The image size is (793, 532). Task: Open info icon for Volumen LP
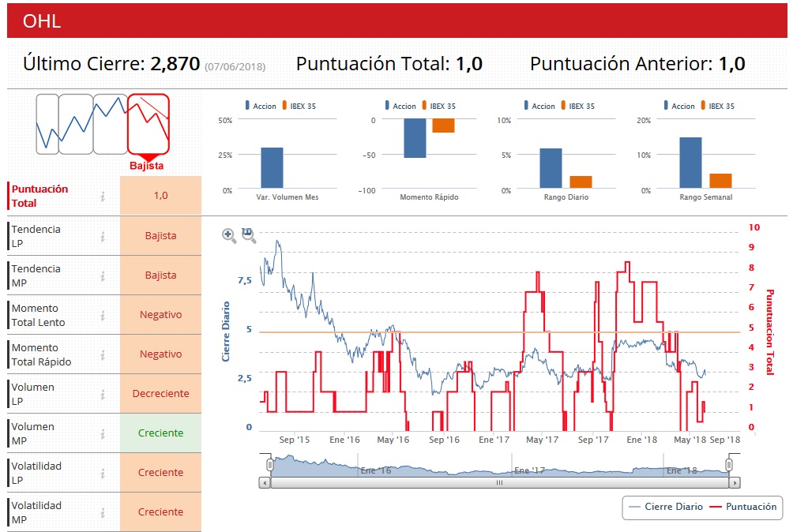click(103, 394)
